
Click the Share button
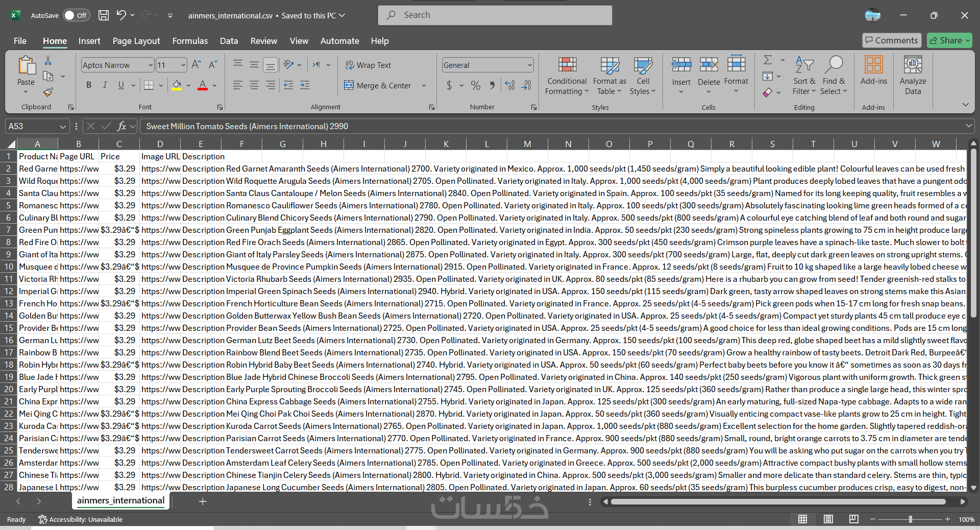click(949, 40)
